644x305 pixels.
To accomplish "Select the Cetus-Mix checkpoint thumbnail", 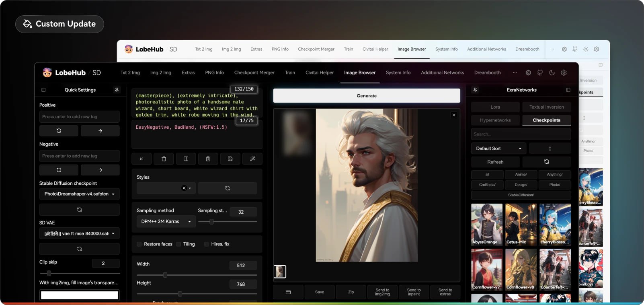I will (x=521, y=225).
